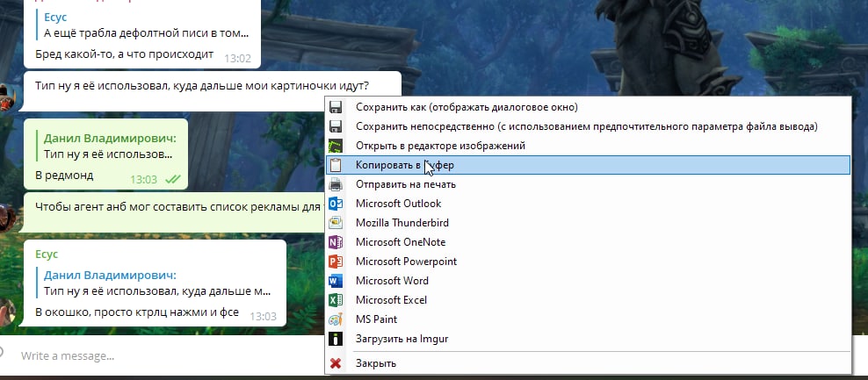Screen dimensions: 868x380
Task: Select Microsoft Excel entry
Action: 588,300
